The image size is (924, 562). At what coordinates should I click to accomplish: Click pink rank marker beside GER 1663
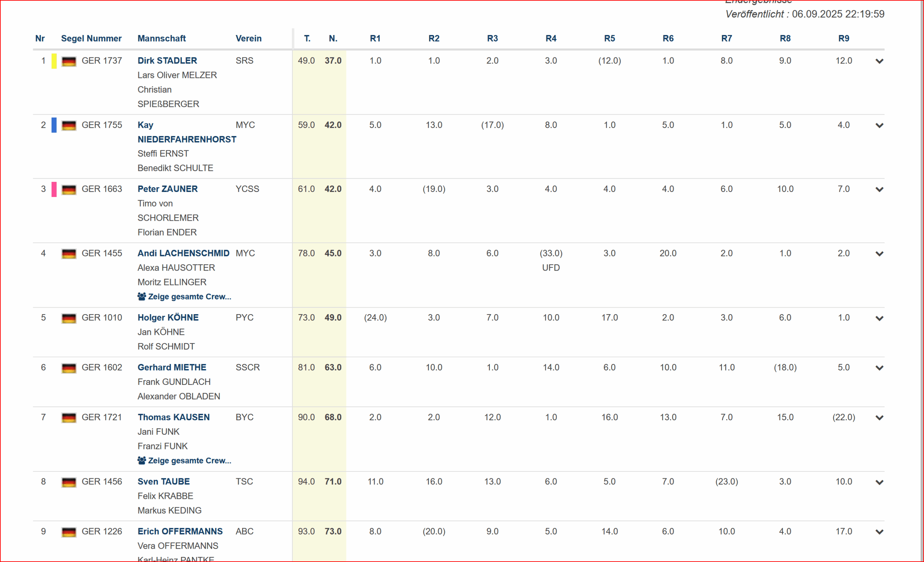(54, 190)
